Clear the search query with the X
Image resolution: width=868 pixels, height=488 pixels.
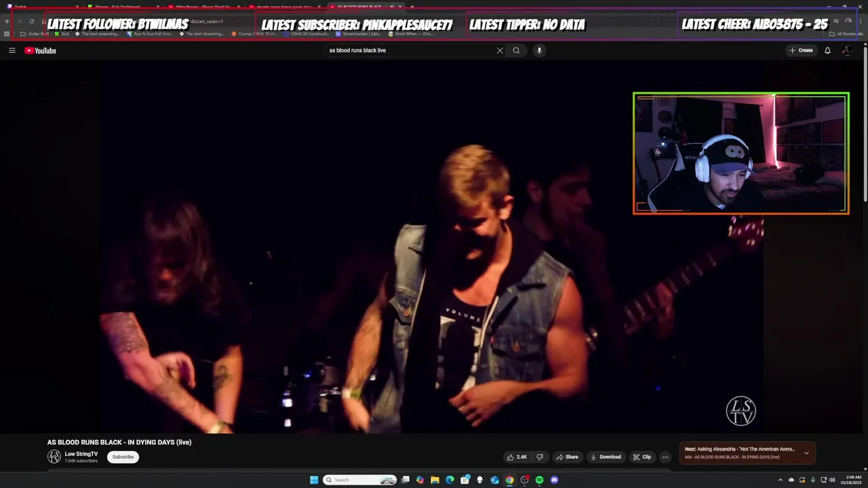coord(500,50)
